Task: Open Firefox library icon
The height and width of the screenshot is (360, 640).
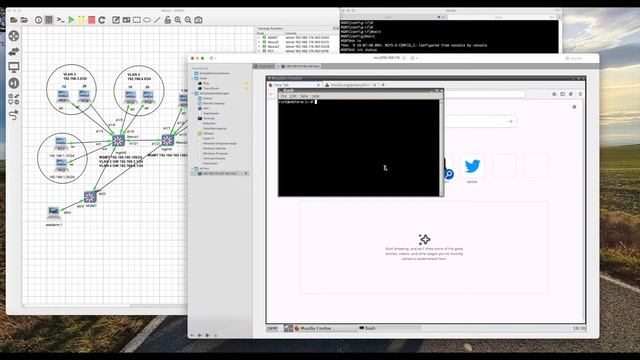Action: 554,94
